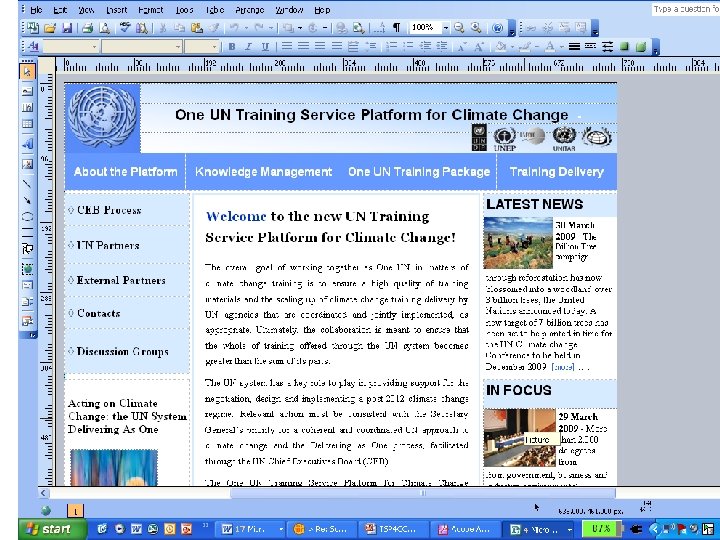Toggle Center alignment
720x540 pixels.
[x=303, y=46]
